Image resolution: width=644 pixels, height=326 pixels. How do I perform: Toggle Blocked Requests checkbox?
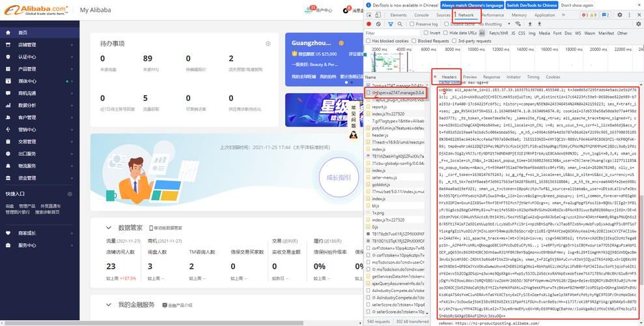click(x=414, y=41)
